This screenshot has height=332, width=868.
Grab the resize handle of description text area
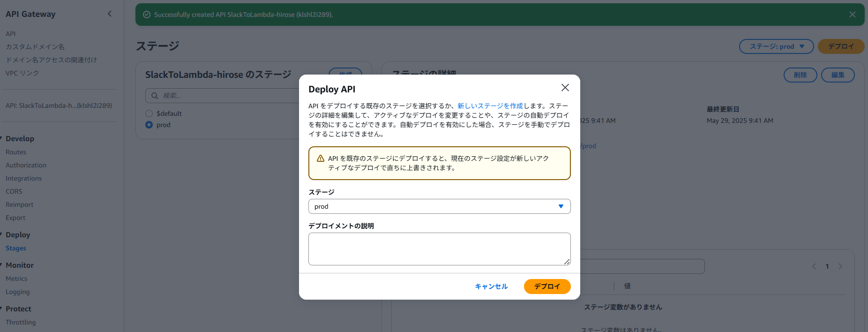[567, 262]
